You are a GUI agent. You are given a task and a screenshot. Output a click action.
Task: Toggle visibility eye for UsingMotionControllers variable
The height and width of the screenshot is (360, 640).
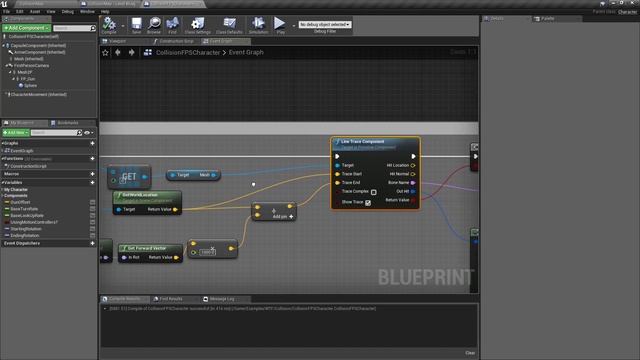(92, 222)
